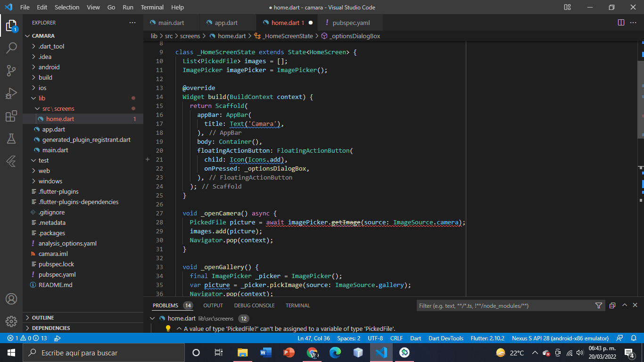The image size is (644, 362).
Task: Open the Search view icon
Action: coord(11,48)
